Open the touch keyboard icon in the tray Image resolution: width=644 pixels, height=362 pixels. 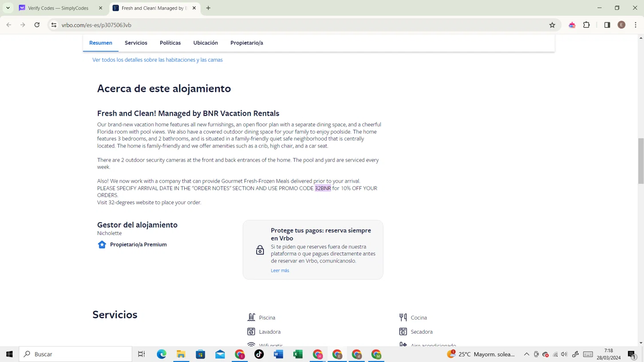point(588,354)
